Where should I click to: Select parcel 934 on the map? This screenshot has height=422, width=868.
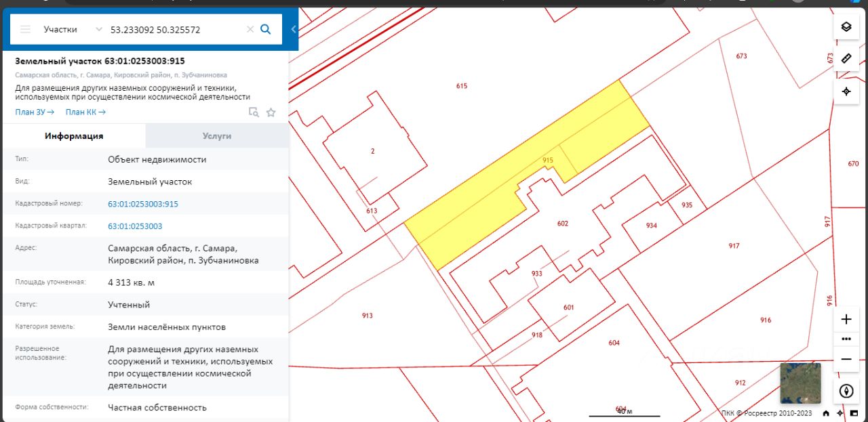(651, 226)
